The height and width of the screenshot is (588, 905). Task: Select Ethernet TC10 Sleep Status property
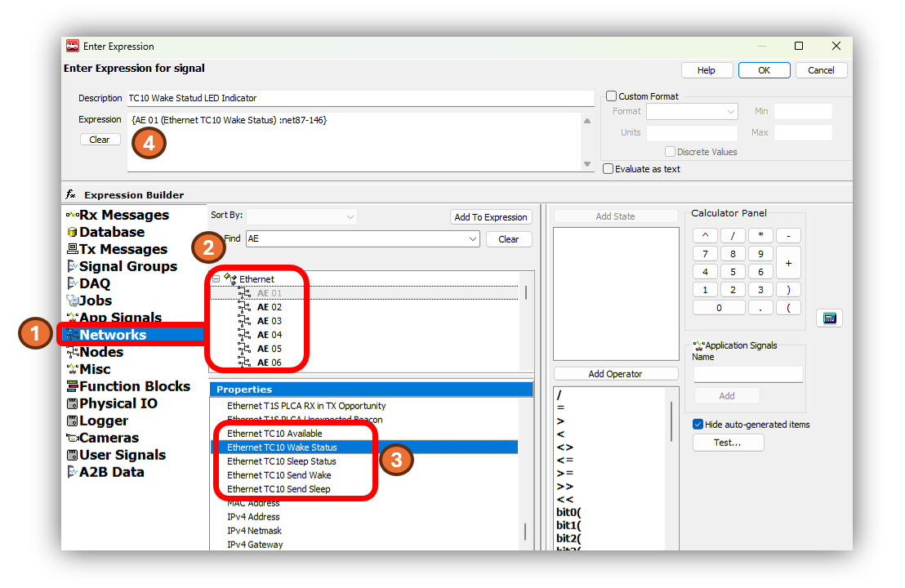[x=281, y=461]
